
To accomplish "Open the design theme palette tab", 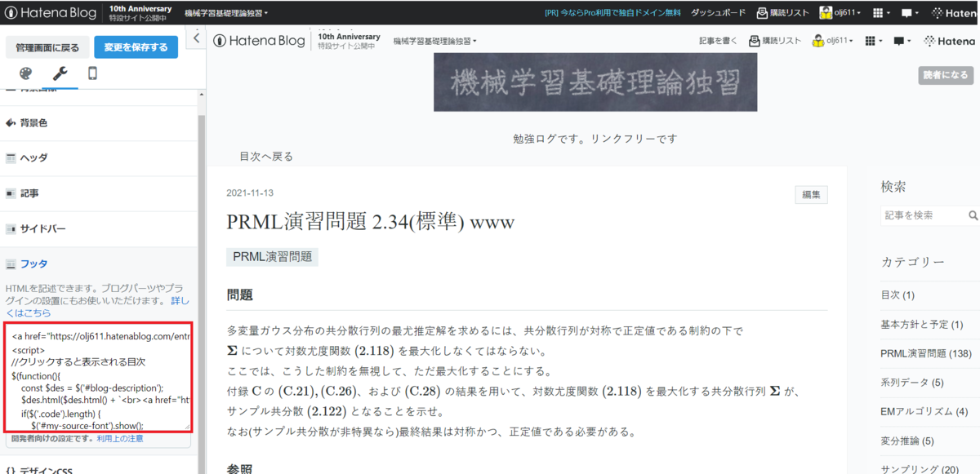I will point(24,73).
